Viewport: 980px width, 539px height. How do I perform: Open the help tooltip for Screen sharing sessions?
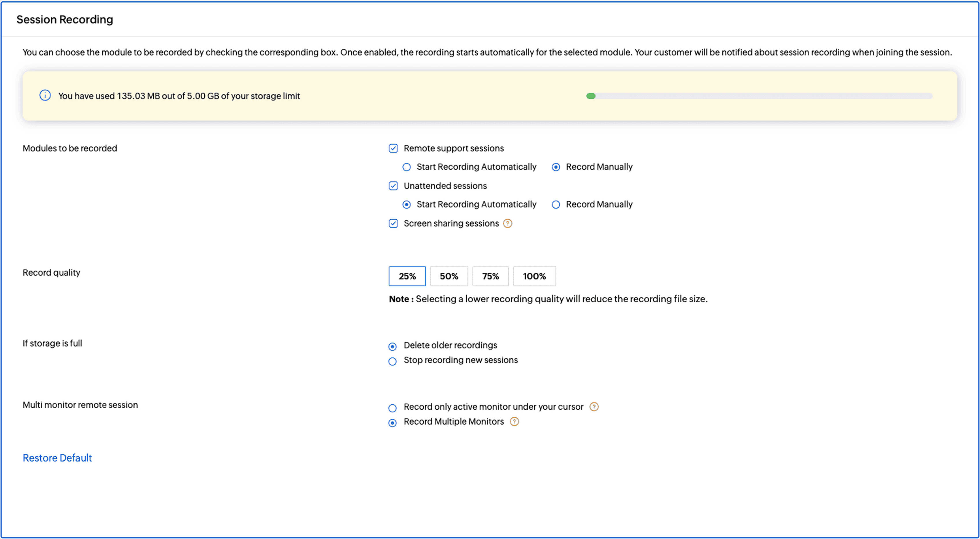pyautogui.click(x=508, y=223)
